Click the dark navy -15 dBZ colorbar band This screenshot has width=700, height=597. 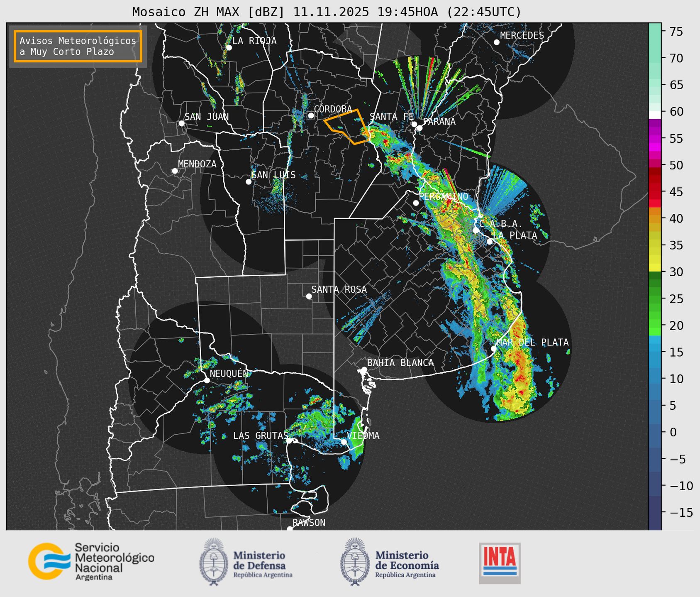[x=655, y=513]
